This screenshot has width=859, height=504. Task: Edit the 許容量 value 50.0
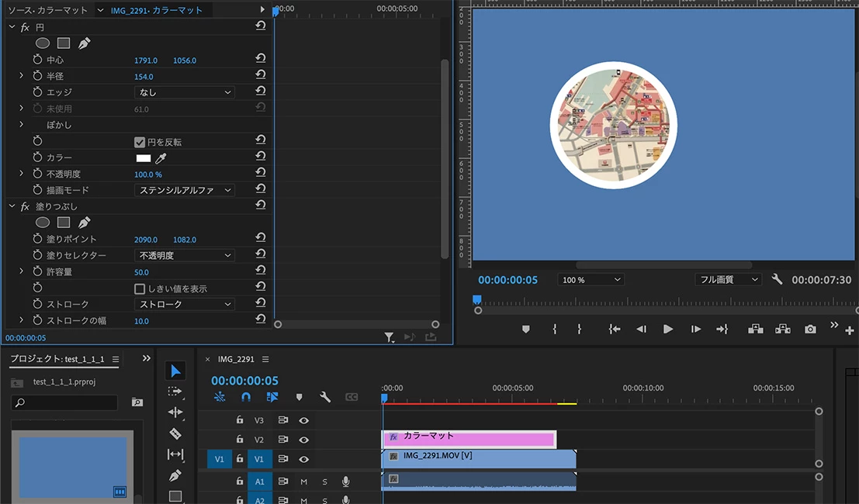[x=141, y=272]
